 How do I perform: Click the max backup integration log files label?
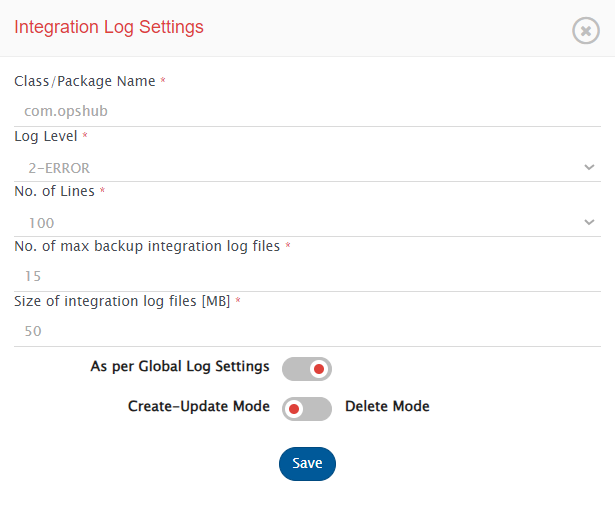(x=148, y=245)
